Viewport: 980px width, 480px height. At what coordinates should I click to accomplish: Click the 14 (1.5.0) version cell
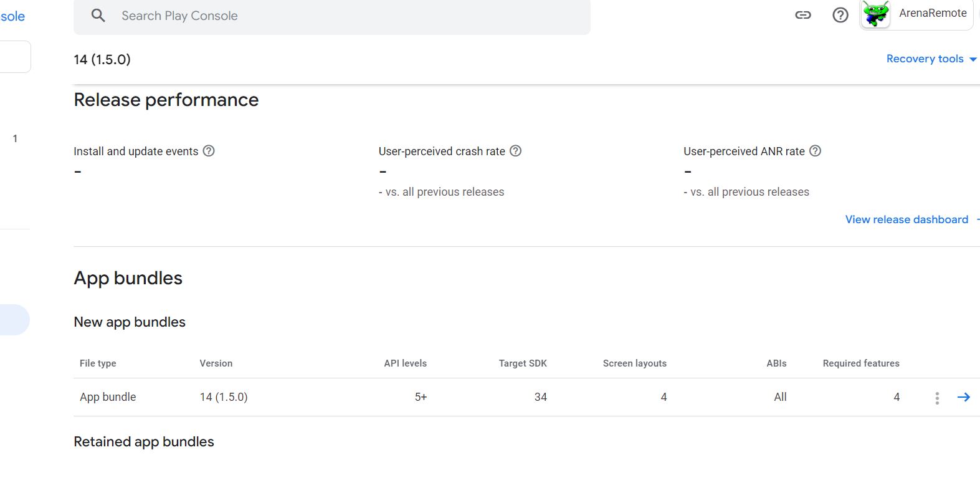coord(224,397)
